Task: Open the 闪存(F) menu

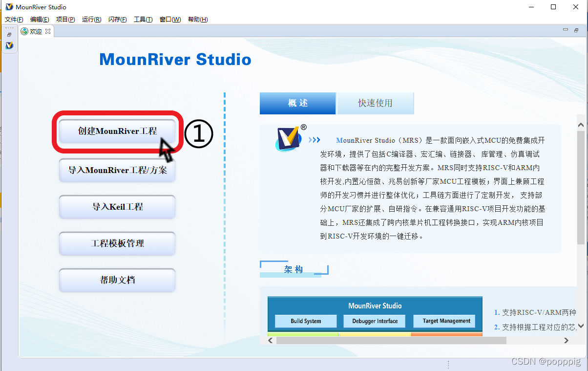Action: 118,20
